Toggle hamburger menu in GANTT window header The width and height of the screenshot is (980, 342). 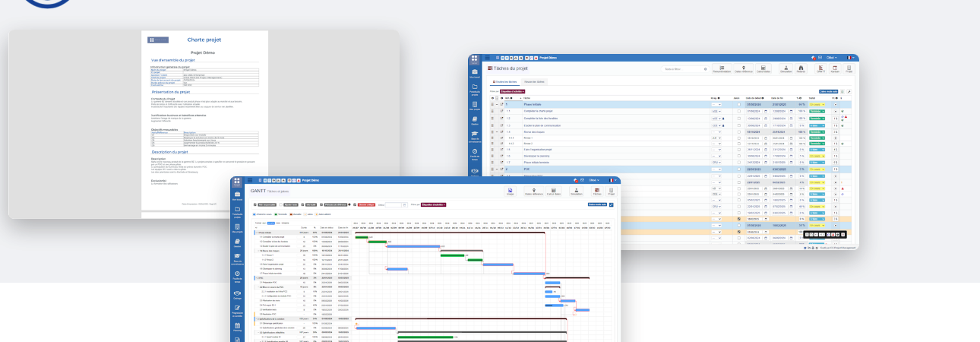point(250,180)
